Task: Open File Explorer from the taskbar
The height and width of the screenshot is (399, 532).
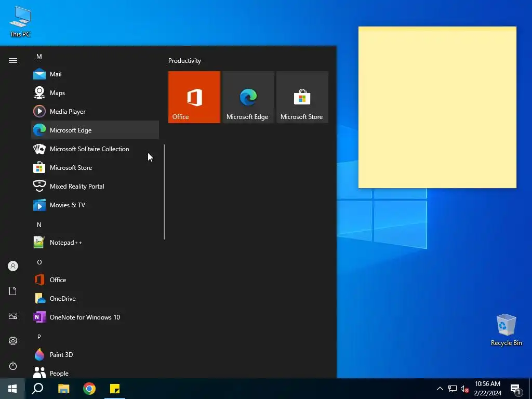Action: [x=63, y=389]
